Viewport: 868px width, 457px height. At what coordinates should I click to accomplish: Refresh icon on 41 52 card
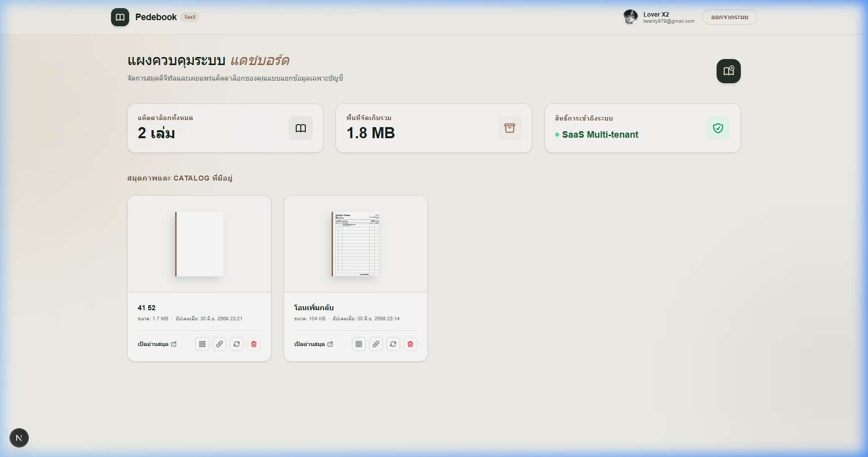pos(237,344)
